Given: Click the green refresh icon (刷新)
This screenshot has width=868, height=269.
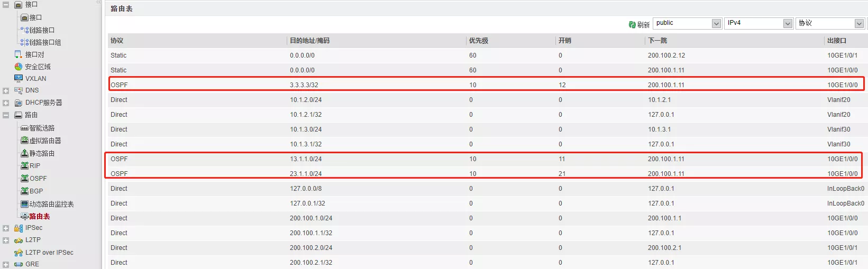Looking at the screenshot, I should 632,24.
